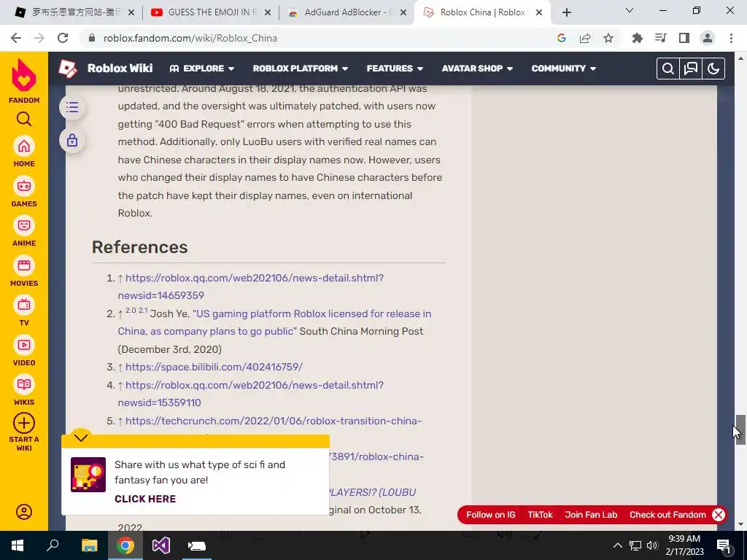Viewport: 747px width, 560px height.
Task: Expand the Avatar Shop dropdown
Action: [477, 69]
